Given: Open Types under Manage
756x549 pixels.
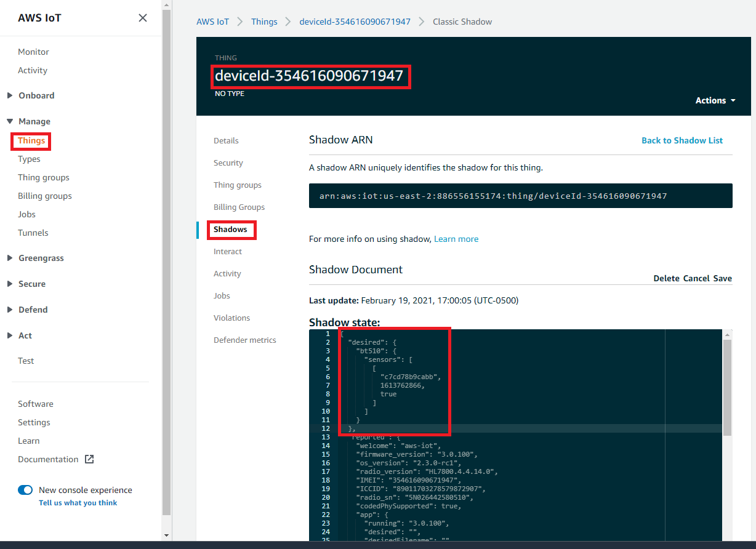Looking at the screenshot, I should [29, 159].
